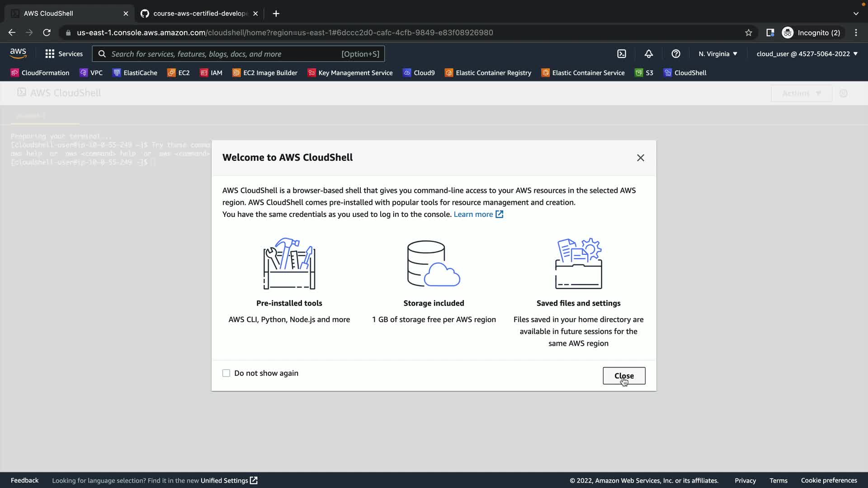Open the AWS help question mark icon
The width and height of the screenshot is (868, 488).
point(676,54)
